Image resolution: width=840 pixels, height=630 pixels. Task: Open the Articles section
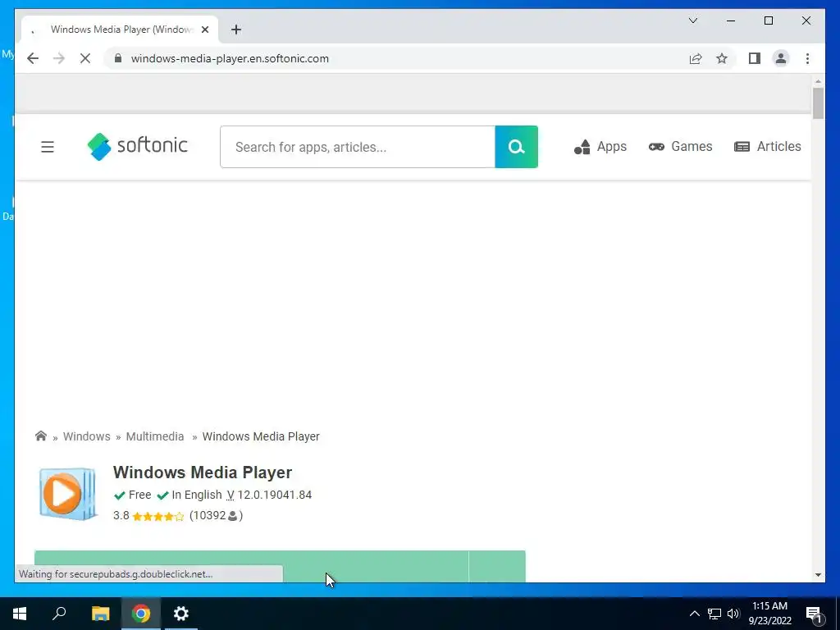coord(767,146)
